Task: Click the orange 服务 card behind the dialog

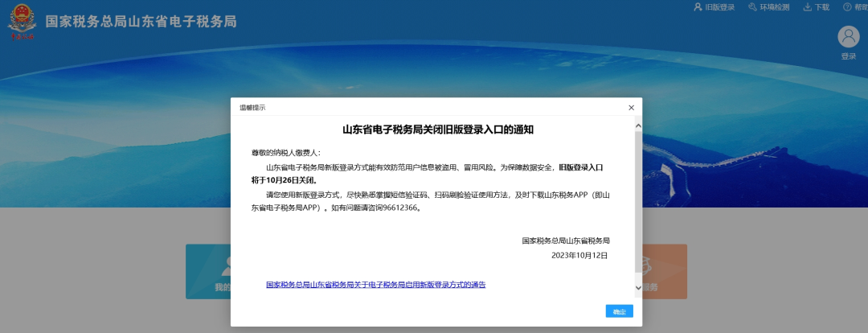Action: [x=665, y=272]
